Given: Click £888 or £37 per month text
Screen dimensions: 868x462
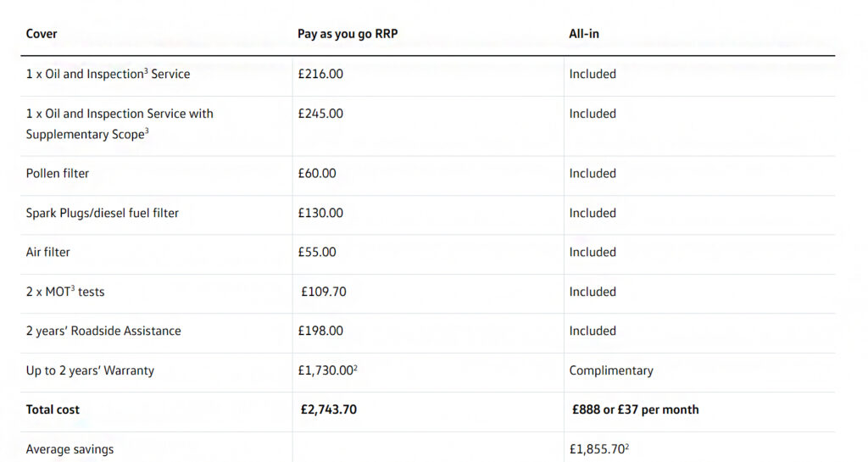Looking at the screenshot, I should (x=636, y=410).
